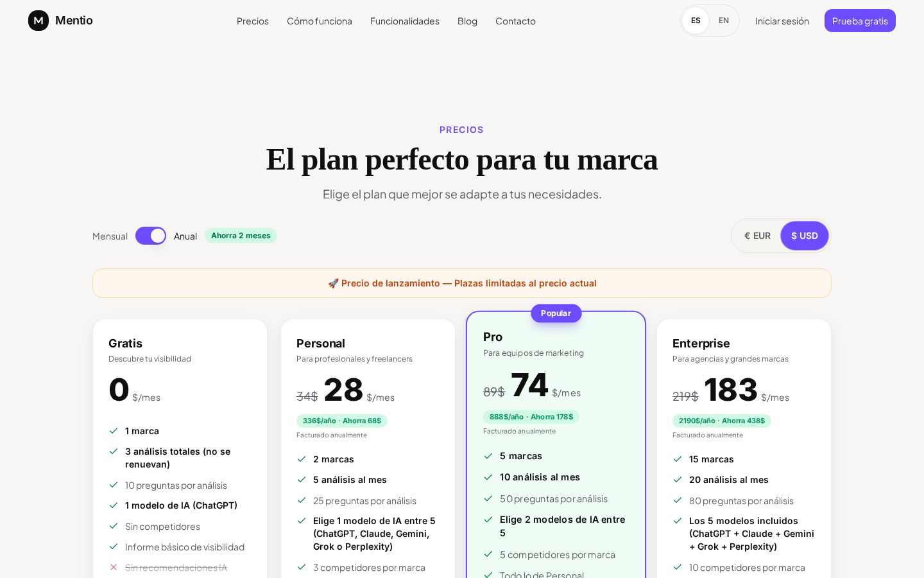This screenshot has width=924, height=578.
Task: Open the Precios menu item
Action: pyautogui.click(x=253, y=21)
